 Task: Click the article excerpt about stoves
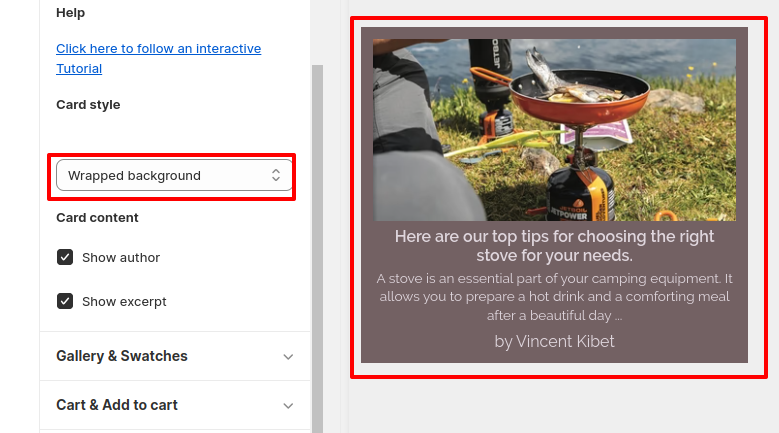(x=554, y=297)
